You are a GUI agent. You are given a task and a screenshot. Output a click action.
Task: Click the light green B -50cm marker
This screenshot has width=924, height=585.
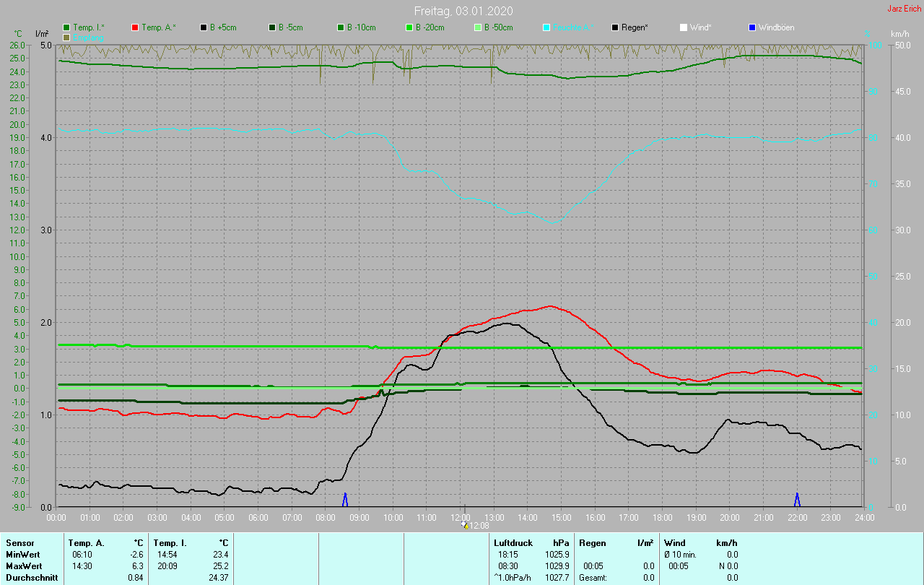[x=478, y=27]
